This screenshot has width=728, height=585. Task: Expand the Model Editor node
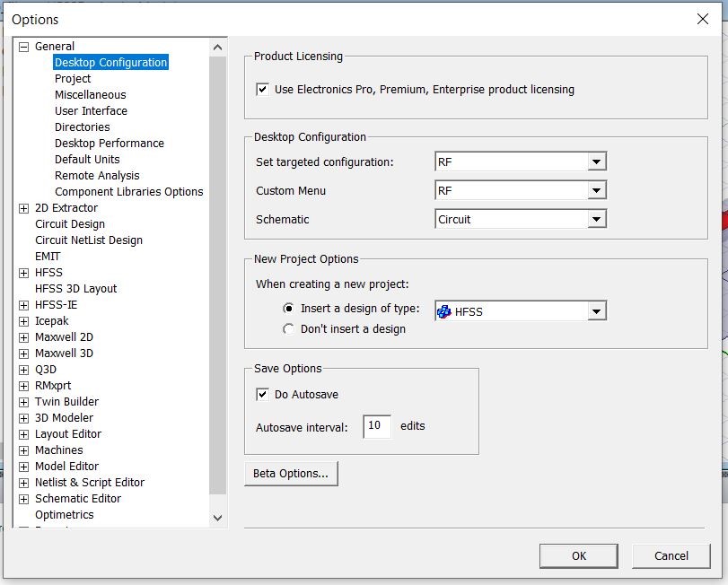(x=23, y=467)
